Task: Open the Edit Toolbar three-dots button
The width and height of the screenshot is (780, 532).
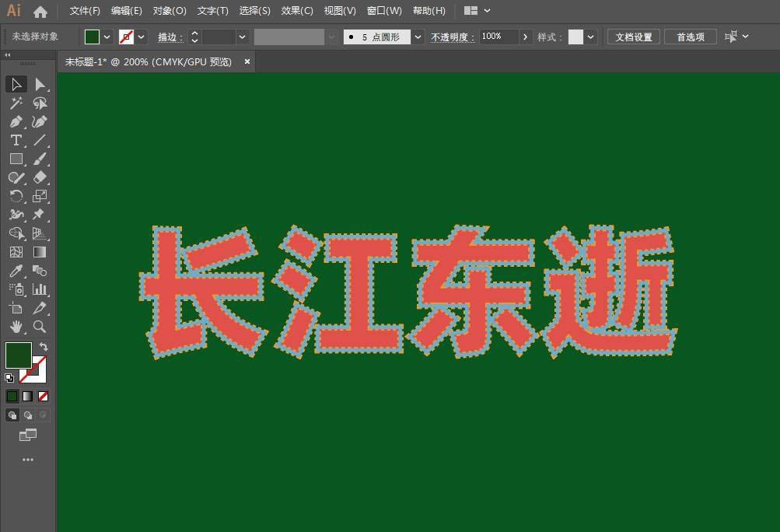Action: (28, 460)
